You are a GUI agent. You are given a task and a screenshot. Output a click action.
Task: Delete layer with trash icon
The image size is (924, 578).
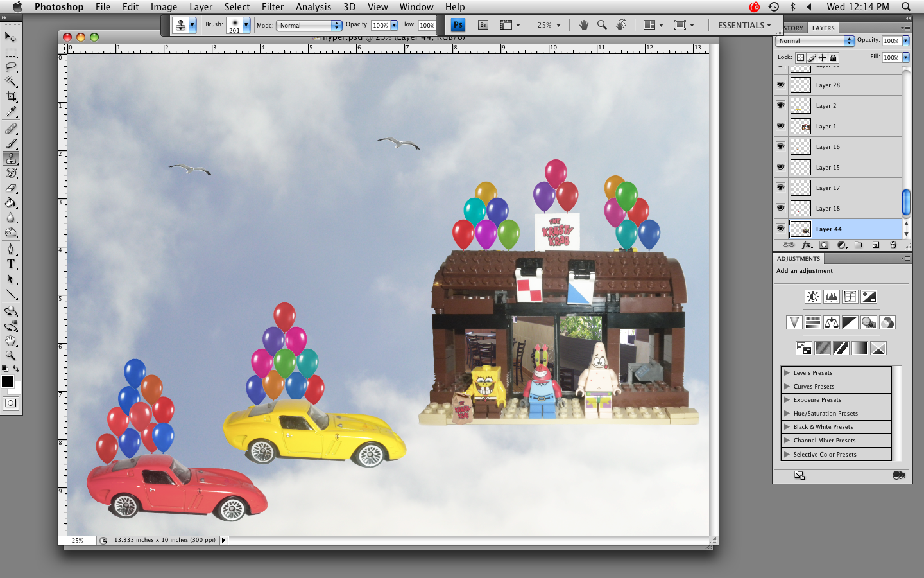coord(893,245)
